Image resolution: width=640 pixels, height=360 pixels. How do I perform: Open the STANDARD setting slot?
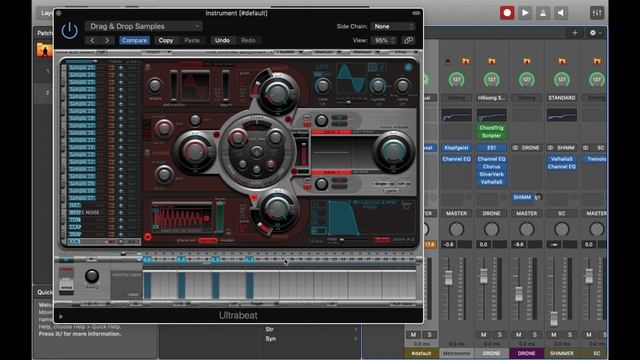(x=562, y=98)
